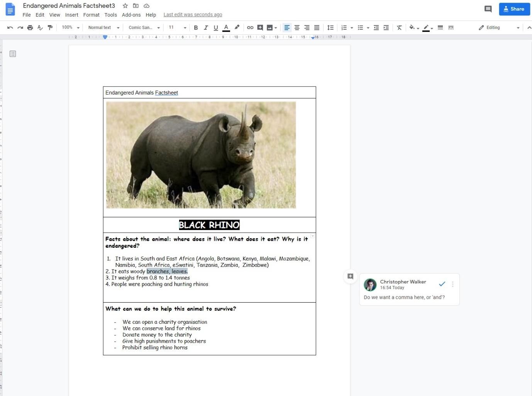Show the document outline

[x=13, y=54]
